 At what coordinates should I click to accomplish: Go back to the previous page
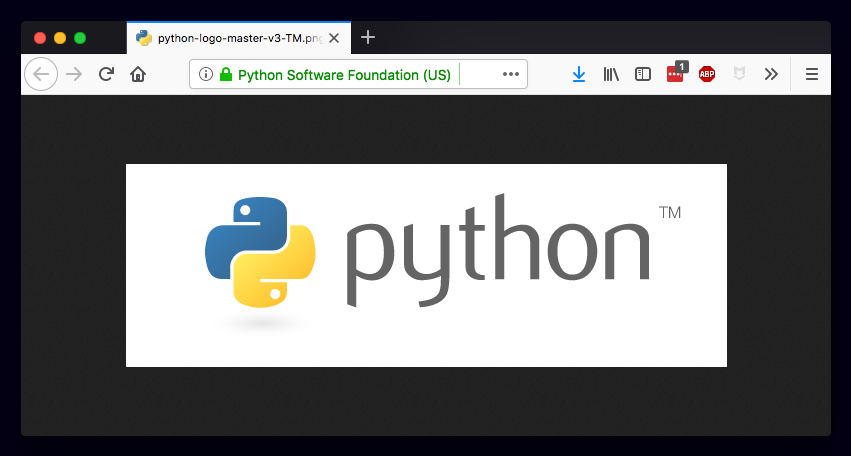[41, 74]
